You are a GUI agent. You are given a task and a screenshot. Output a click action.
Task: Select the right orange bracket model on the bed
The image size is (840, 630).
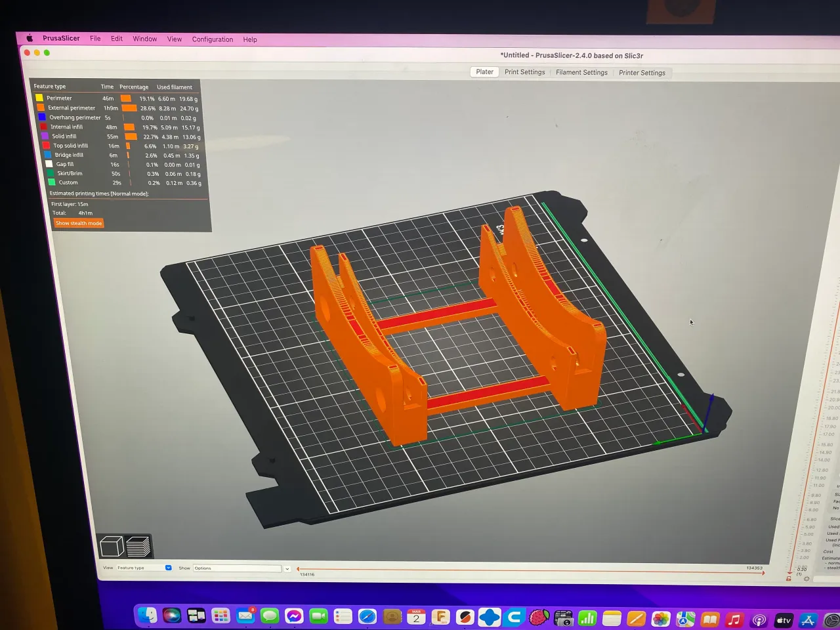(x=541, y=308)
